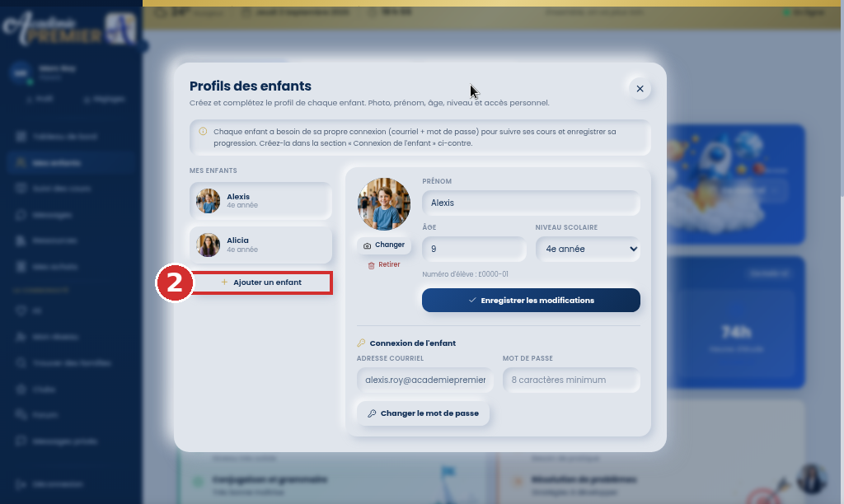This screenshot has height=504, width=844.
Task: Click Alexis's large profile photo
Action: coord(384,204)
